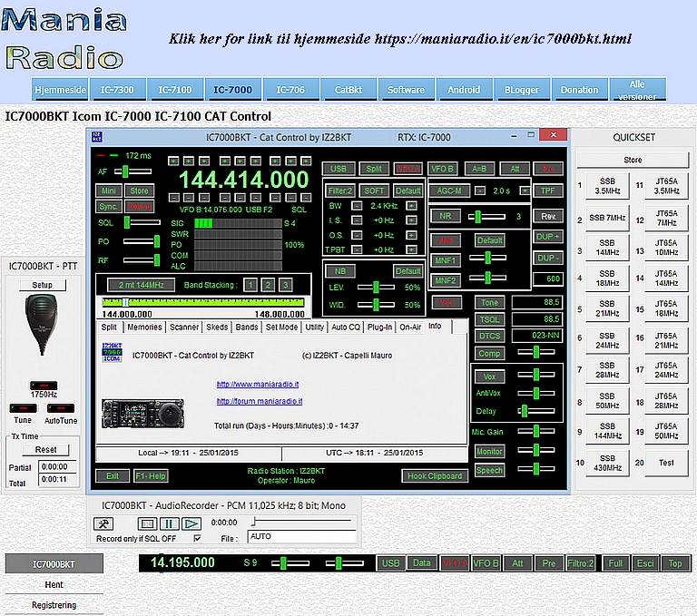Open Donation navigation item
697x616 pixels.
[579, 89]
